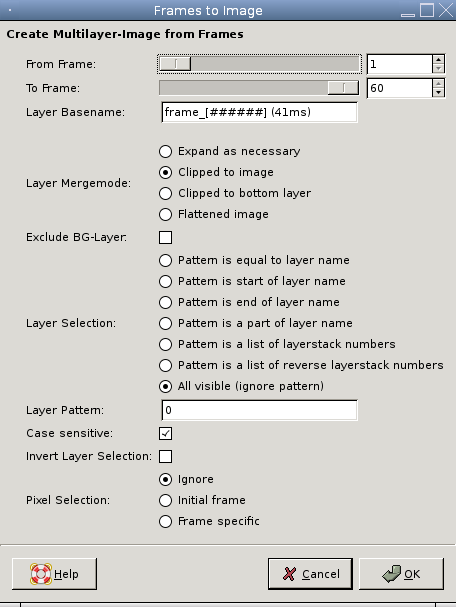Click the From Frame slider handle
This screenshot has height=607, width=456.
click(175, 64)
